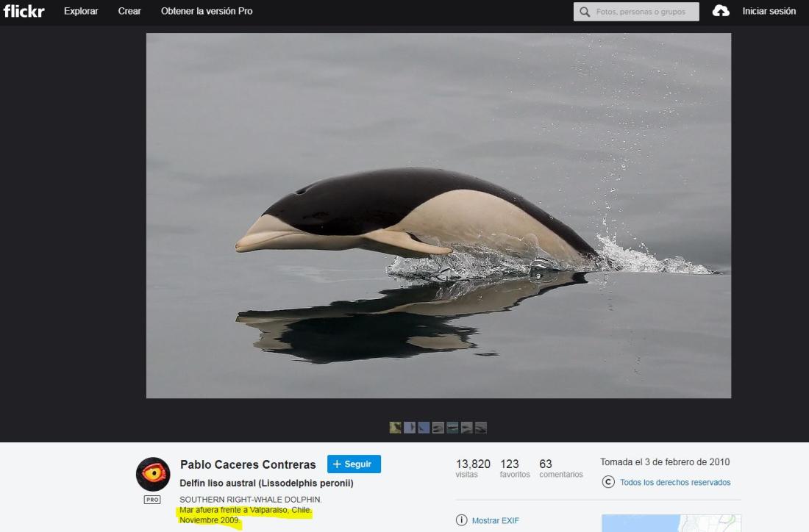Open Todos los derechos reservados link

click(675, 483)
